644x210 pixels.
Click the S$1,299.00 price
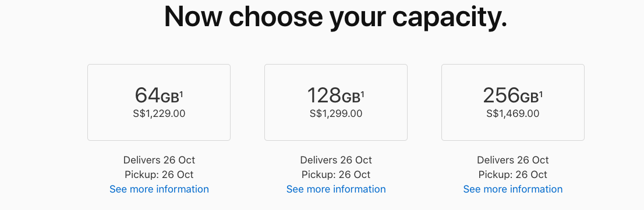336,113
